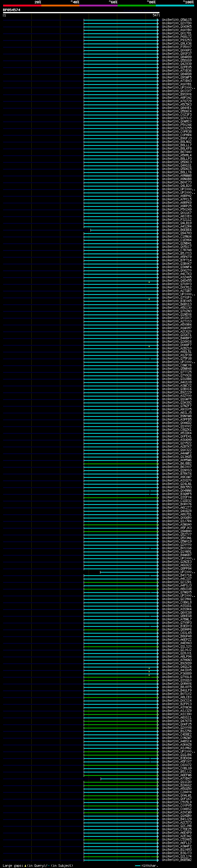Open hit UniRef100_B2AGG2
This screenshot has height=868, width=197.
tap(177, 785)
